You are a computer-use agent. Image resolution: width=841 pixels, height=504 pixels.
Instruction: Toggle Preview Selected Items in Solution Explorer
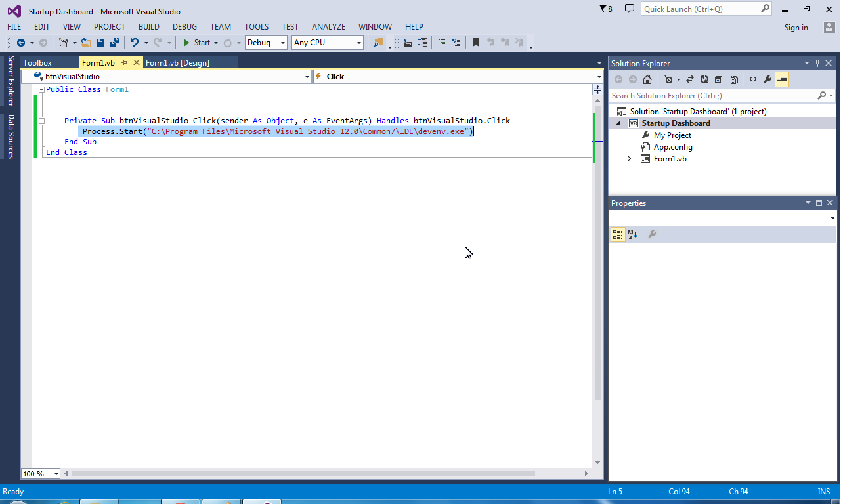coord(781,79)
